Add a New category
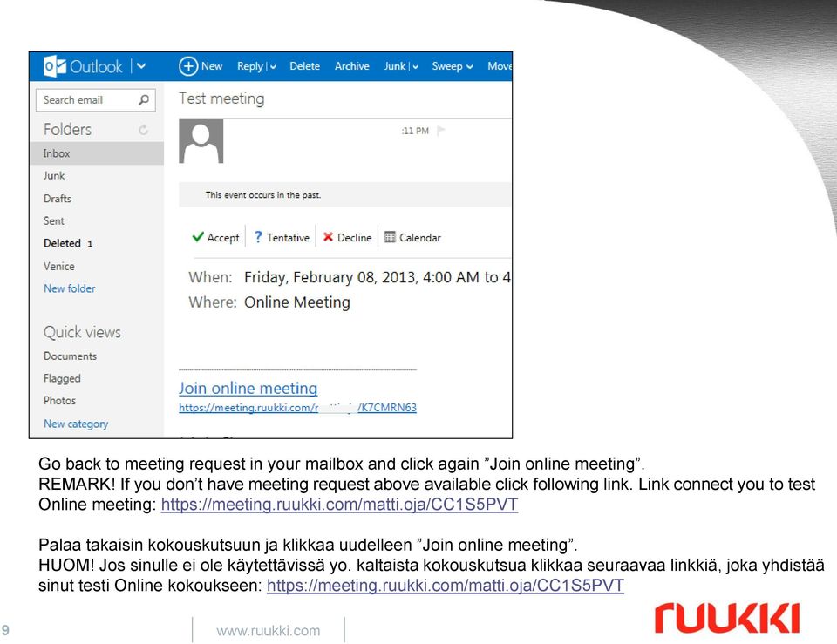The height and width of the screenshot is (644, 837). click(x=76, y=424)
